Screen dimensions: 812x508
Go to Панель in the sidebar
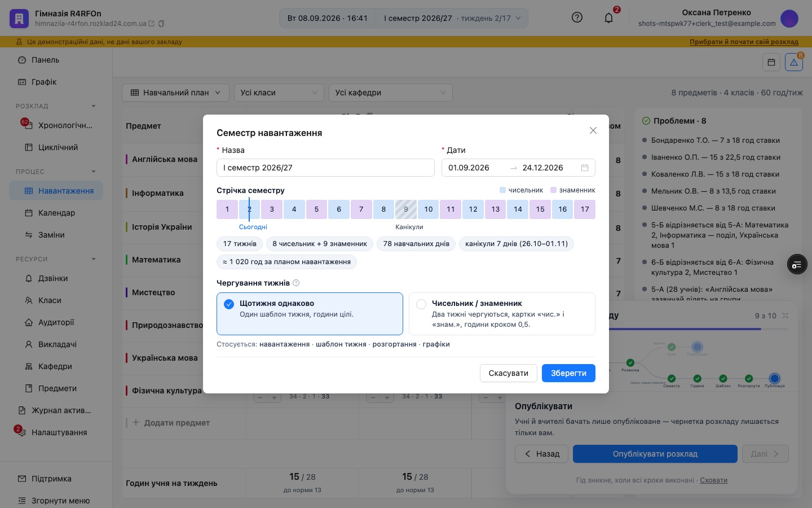point(56,60)
